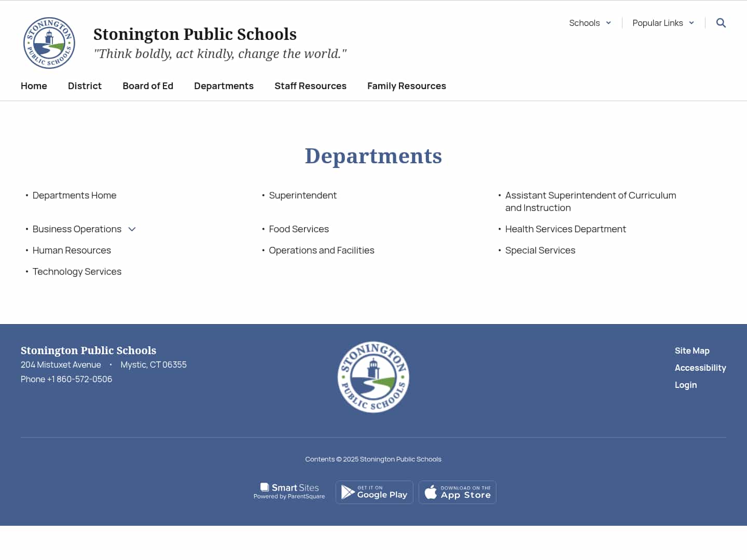Go to Family Resources
747x560 pixels.
coord(407,86)
